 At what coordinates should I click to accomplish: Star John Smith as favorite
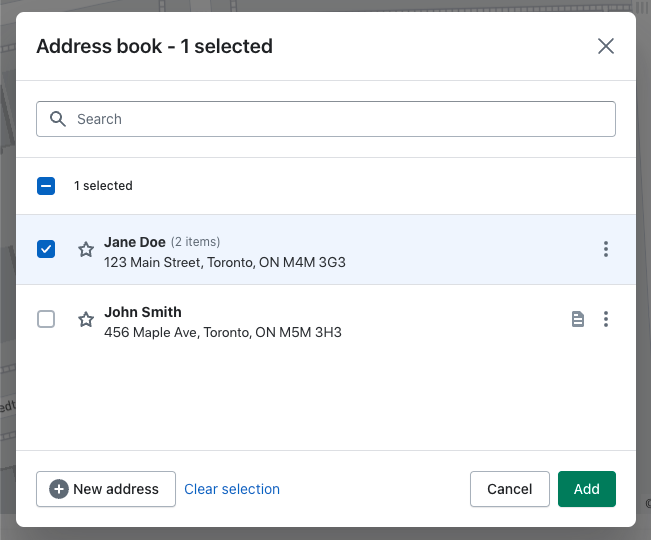point(86,320)
